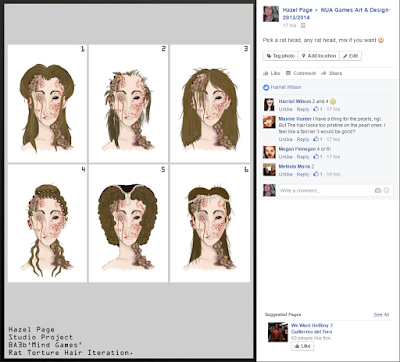
Task: Click Megan Finnegan's name in her comment
Action: 297,149
